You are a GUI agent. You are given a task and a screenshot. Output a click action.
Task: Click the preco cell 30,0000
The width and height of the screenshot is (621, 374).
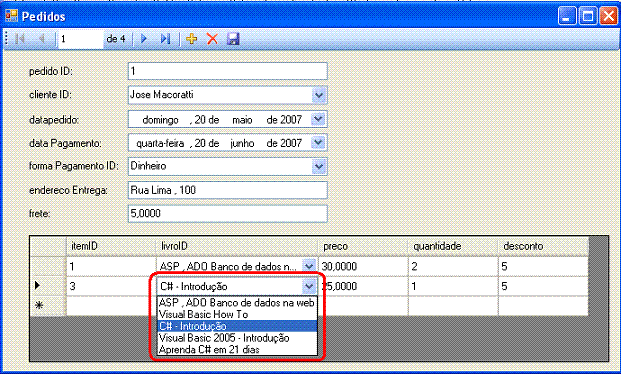363,266
